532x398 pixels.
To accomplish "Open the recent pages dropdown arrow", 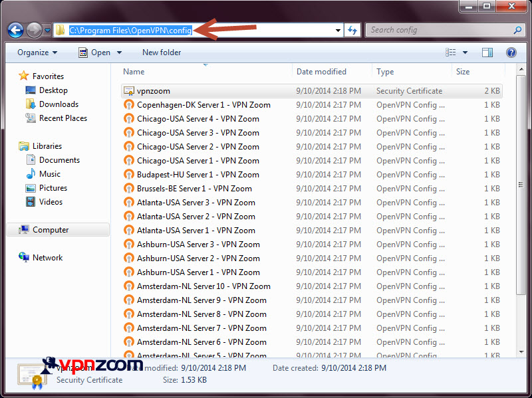I will 47,31.
